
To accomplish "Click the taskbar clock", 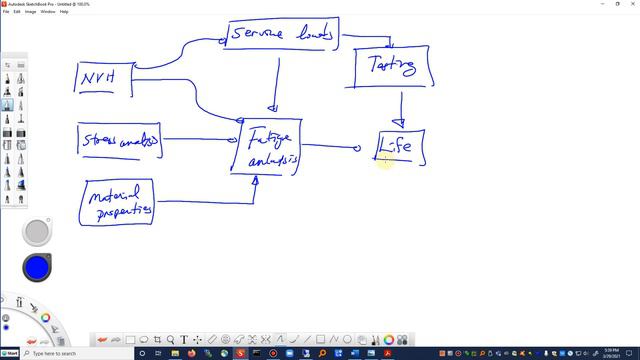I will 611,353.
